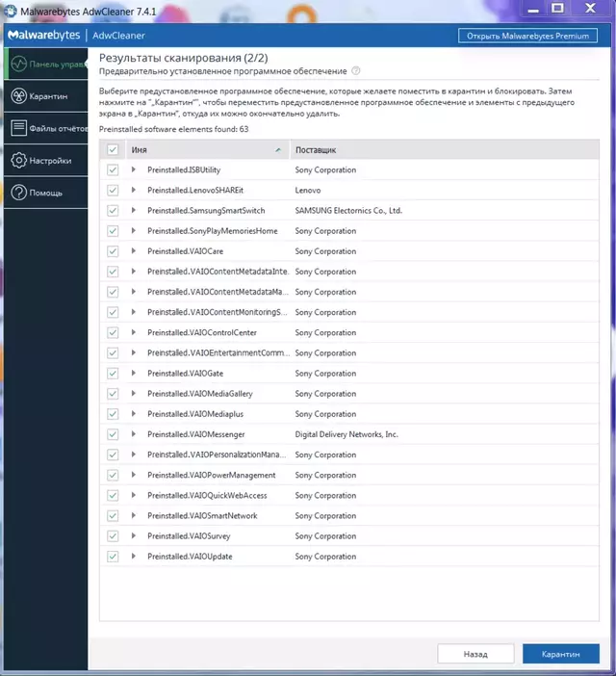This screenshot has height=676, width=616.
Task: Expand the Preinstalled.VAIOSmartNetwork row
Action: tap(134, 515)
